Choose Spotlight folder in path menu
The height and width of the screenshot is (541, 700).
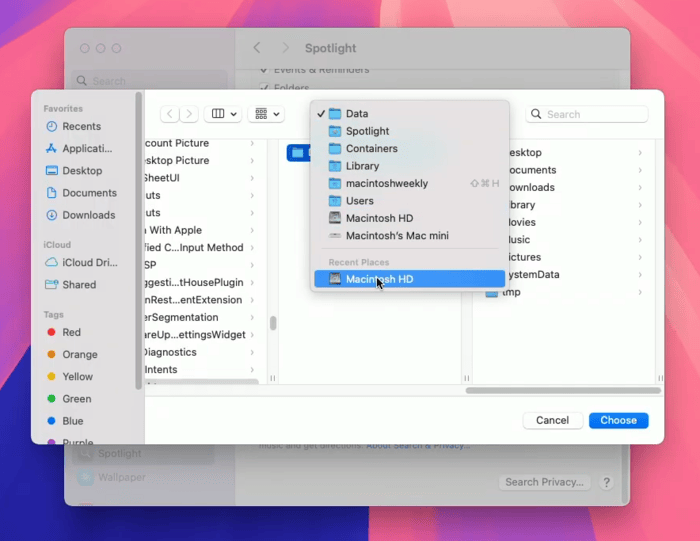click(409, 131)
